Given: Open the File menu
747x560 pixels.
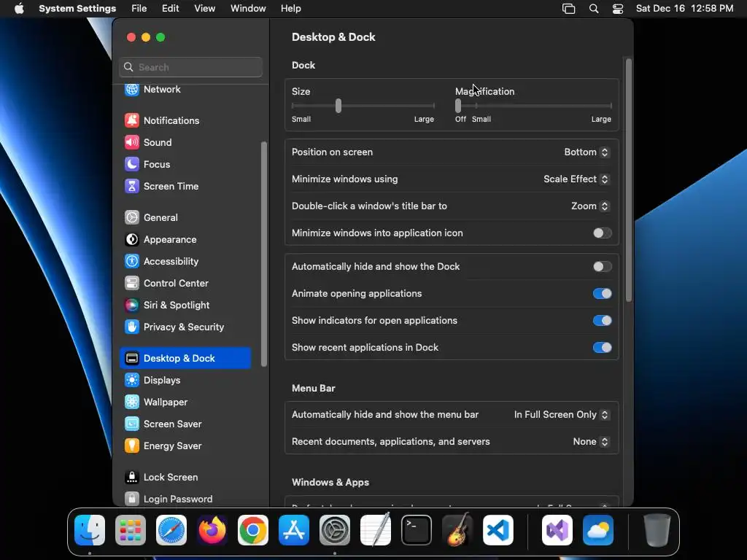Looking at the screenshot, I should pyautogui.click(x=139, y=9).
